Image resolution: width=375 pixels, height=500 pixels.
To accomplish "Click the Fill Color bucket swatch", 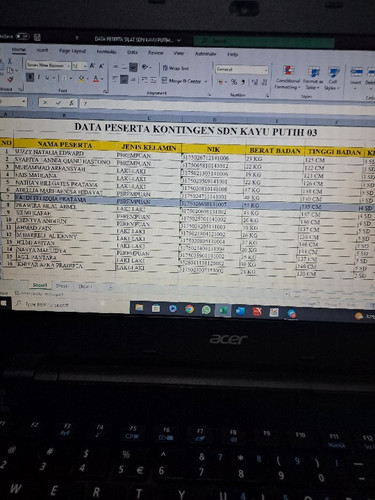I will pos(81,79).
